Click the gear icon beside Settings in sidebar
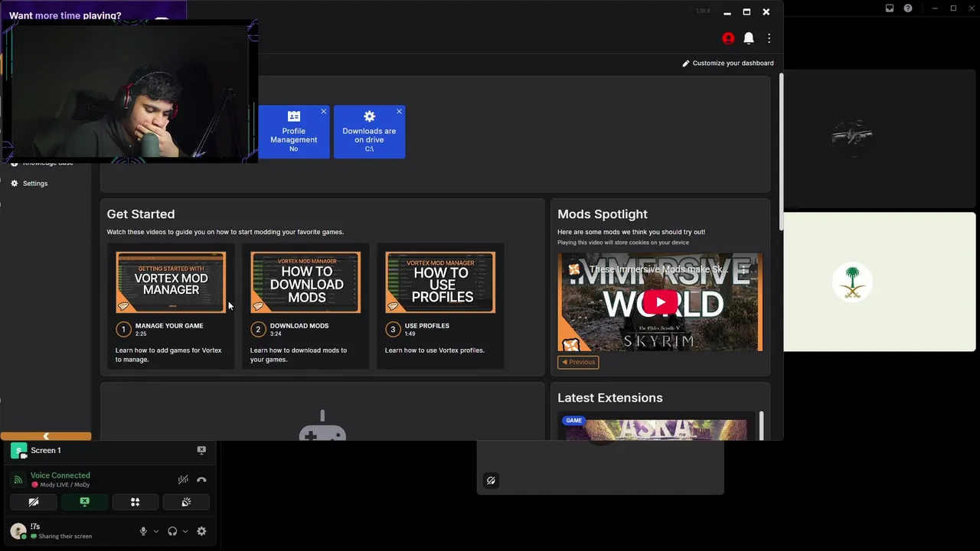This screenshot has width=980, height=551. click(x=14, y=184)
